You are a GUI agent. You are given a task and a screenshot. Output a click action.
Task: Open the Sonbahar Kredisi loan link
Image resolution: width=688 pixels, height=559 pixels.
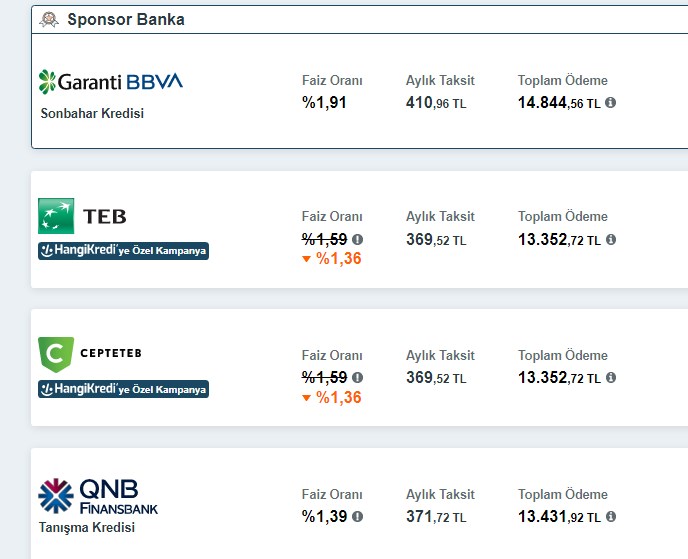[x=92, y=113]
